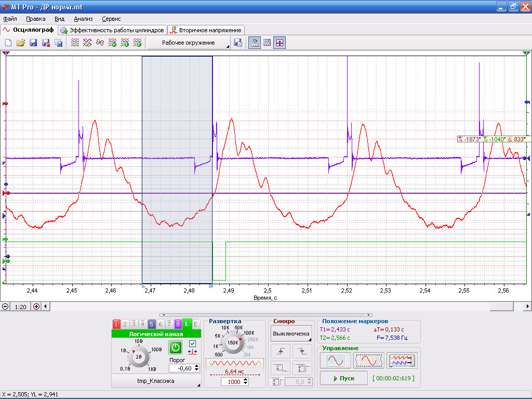
Task: Open the Анализ menu
Action: [83, 19]
